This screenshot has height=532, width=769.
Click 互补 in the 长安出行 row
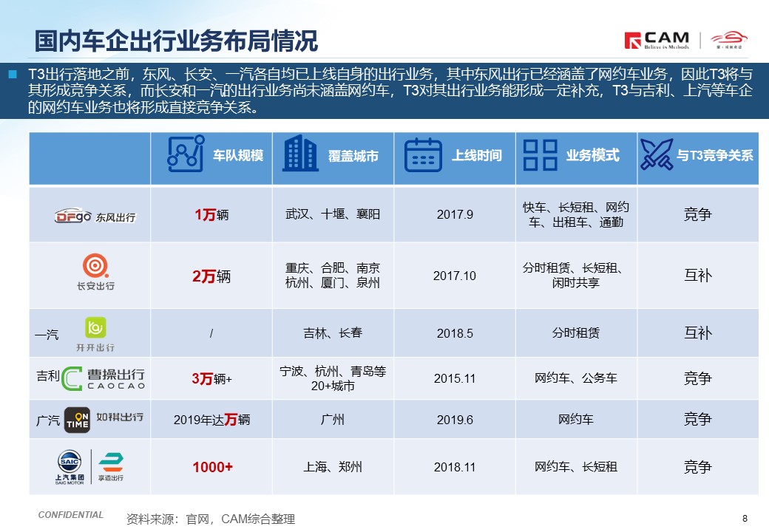(x=698, y=276)
